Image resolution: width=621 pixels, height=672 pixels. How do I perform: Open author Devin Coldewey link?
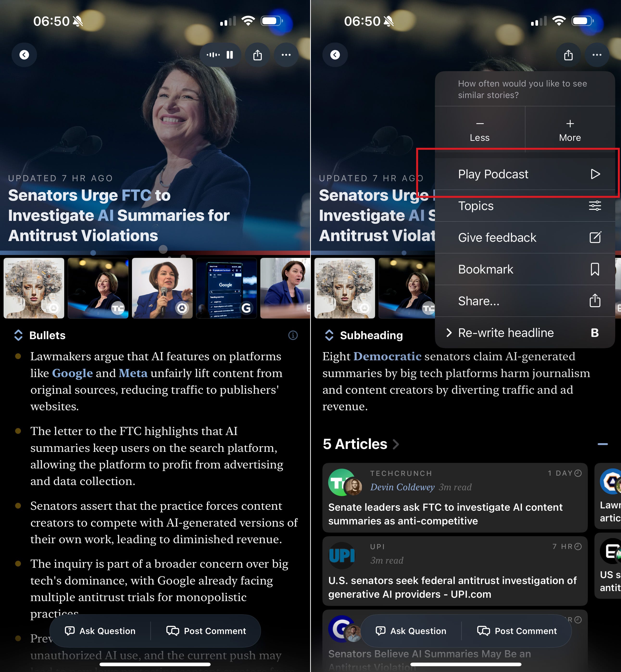[x=402, y=487]
